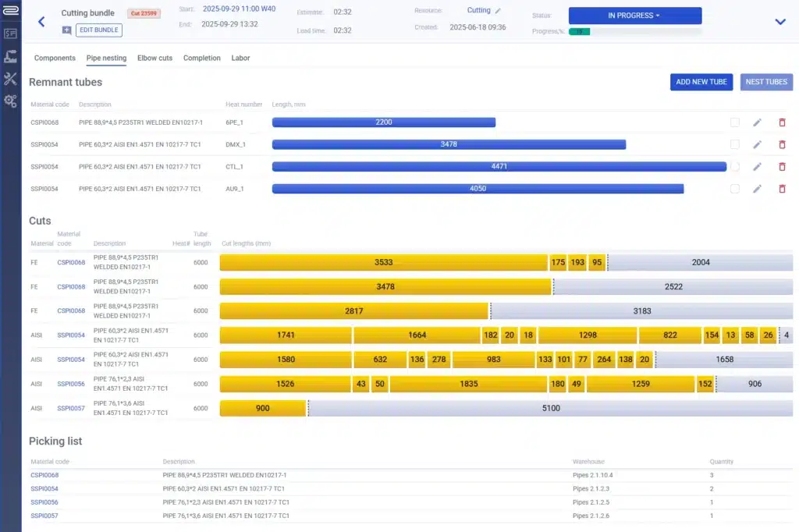The image size is (799, 532).
Task: Switch to the Elbow cuts tab
Action: click(x=154, y=59)
